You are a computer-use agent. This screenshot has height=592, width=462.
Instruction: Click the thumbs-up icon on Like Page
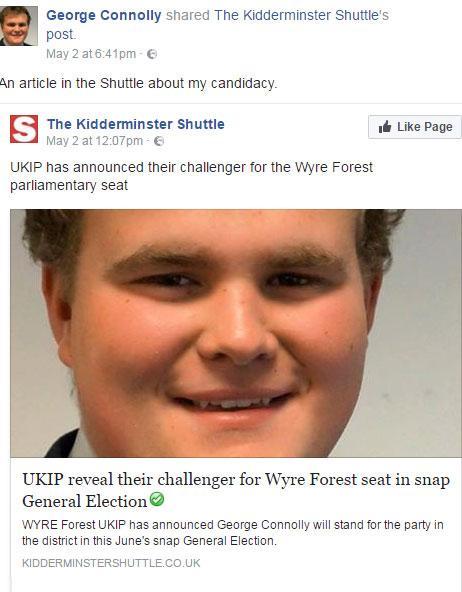(385, 127)
